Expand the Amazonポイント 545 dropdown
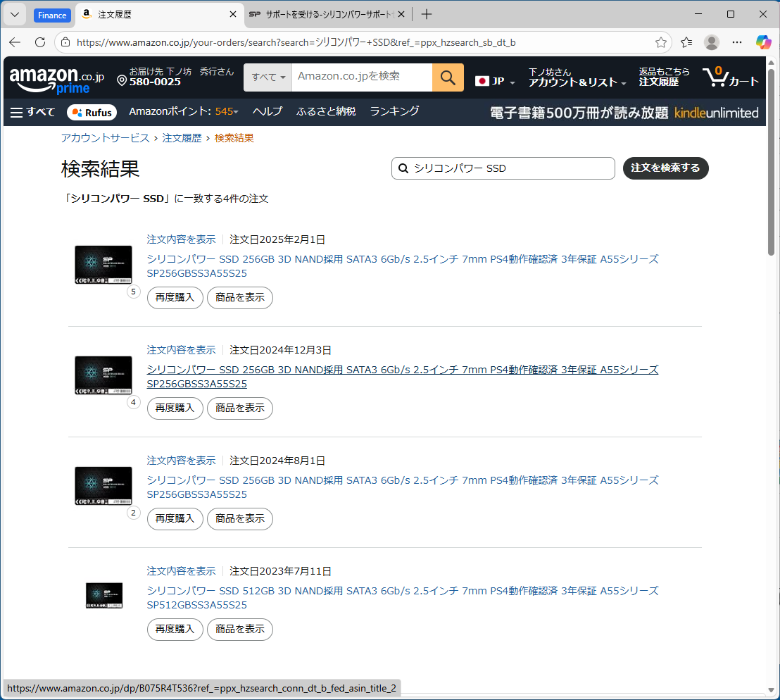Image resolution: width=780 pixels, height=700 pixels. [x=184, y=111]
